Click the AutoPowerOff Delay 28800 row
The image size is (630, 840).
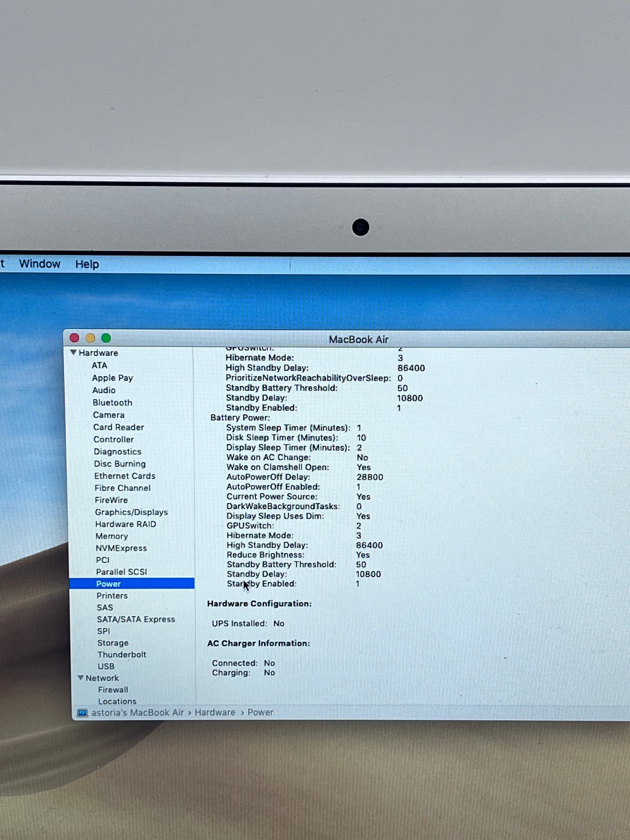305,477
